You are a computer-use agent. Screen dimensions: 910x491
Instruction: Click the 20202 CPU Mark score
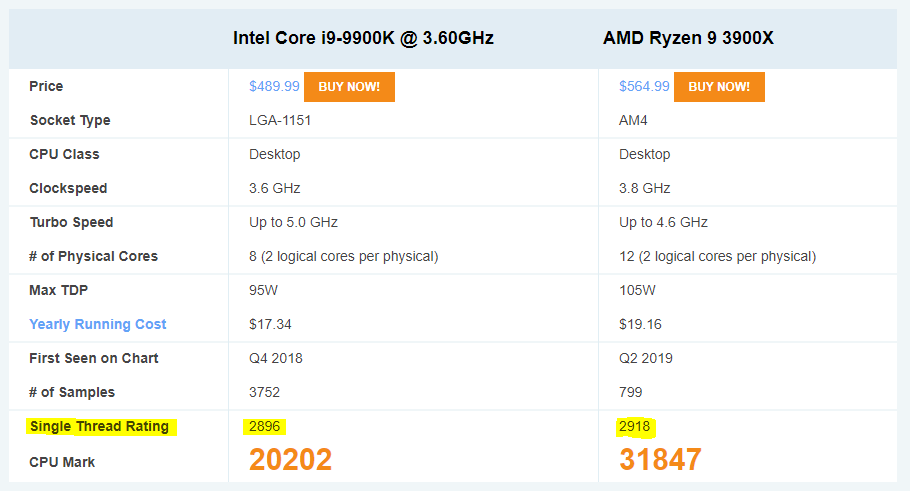point(290,460)
